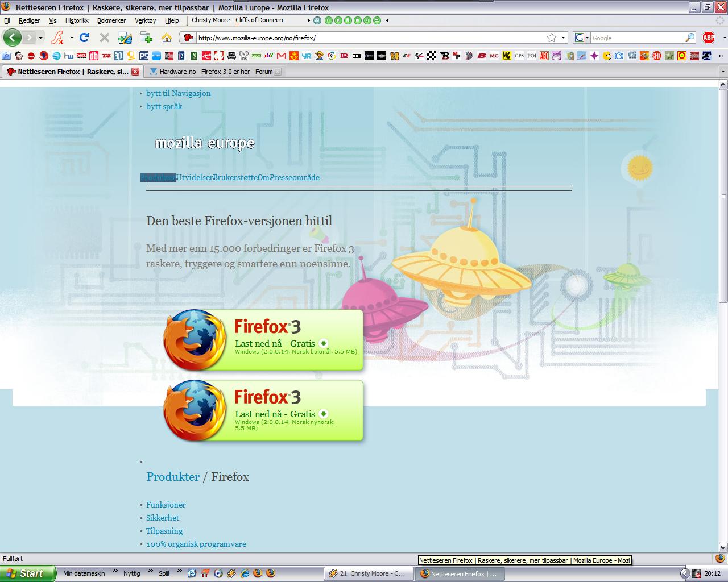Download Firefox 3 Norsk nynorsk button

pos(263,410)
